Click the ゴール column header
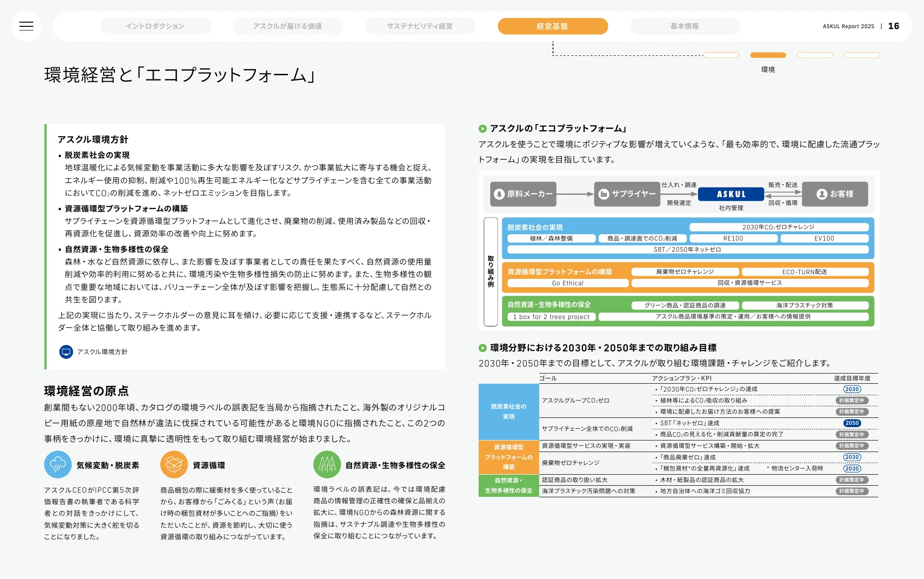This screenshot has height=579, width=924. pos(548,378)
